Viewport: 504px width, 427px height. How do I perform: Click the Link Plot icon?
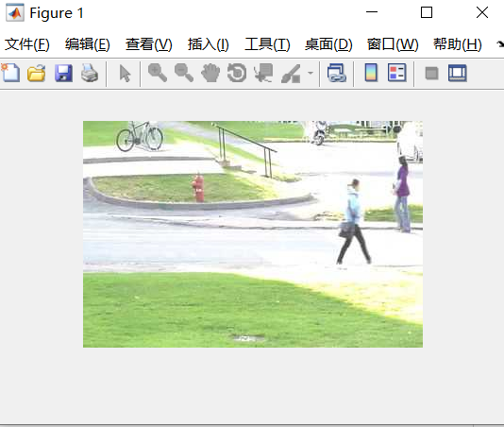337,73
